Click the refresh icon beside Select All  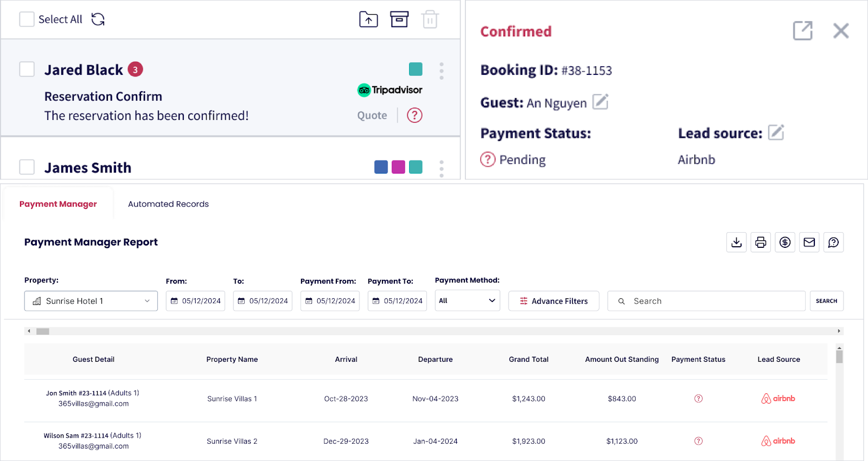click(x=98, y=20)
